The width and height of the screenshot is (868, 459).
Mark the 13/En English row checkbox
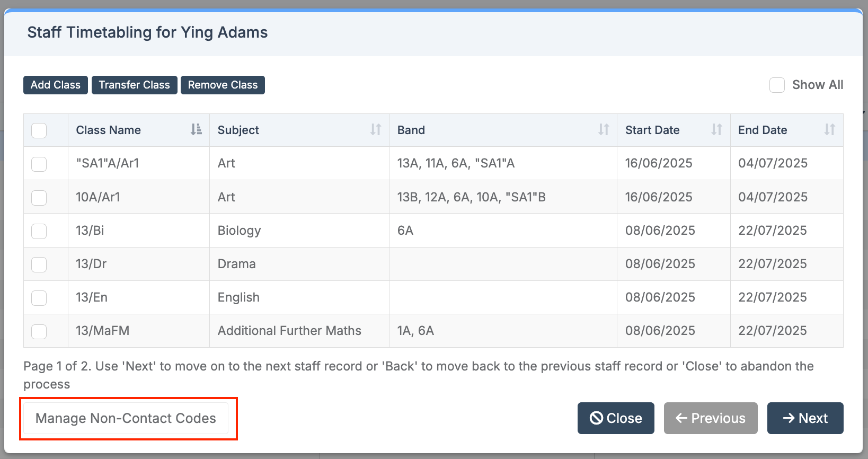[39, 298]
